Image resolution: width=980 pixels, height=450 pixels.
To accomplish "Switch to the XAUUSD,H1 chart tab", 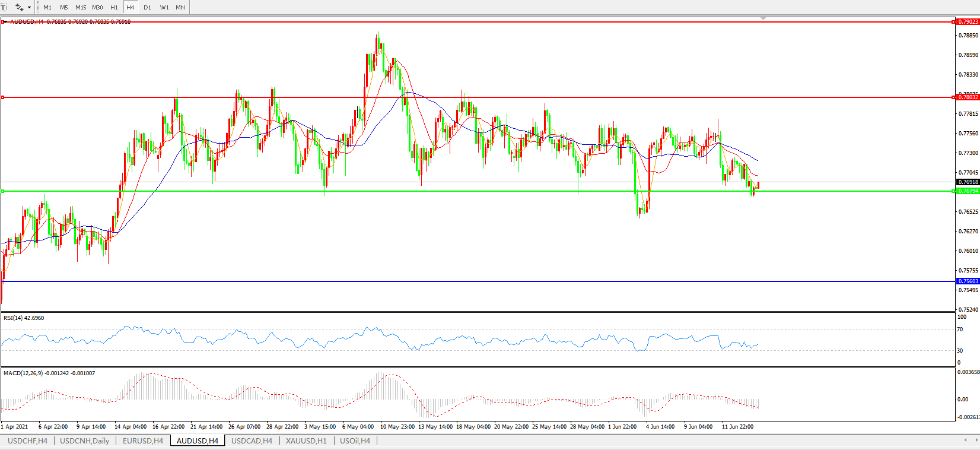I will [x=306, y=441].
